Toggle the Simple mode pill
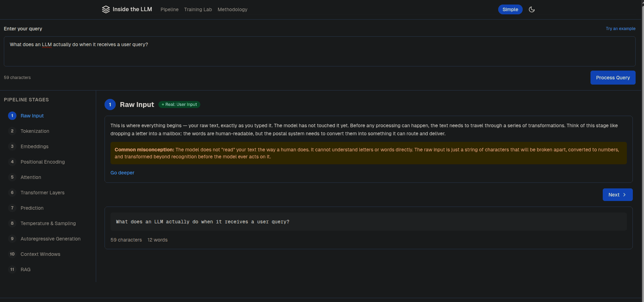The height and width of the screenshot is (302, 644). (510, 9)
